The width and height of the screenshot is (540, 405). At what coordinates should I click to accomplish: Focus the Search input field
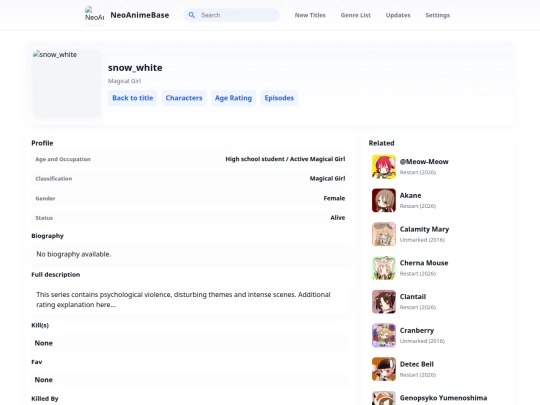click(231, 15)
